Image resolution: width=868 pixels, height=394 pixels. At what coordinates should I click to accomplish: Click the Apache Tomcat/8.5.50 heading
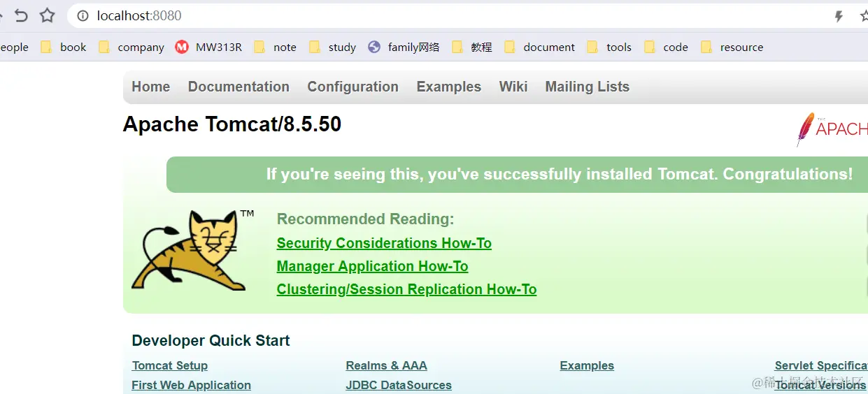click(232, 124)
